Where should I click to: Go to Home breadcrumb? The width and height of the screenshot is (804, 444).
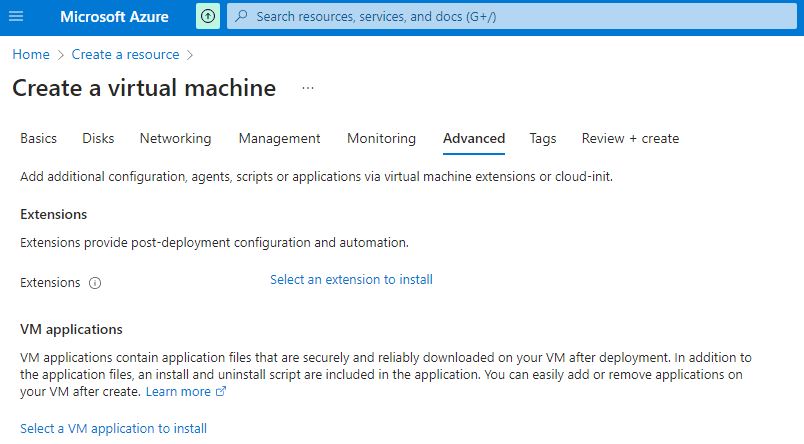point(30,54)
